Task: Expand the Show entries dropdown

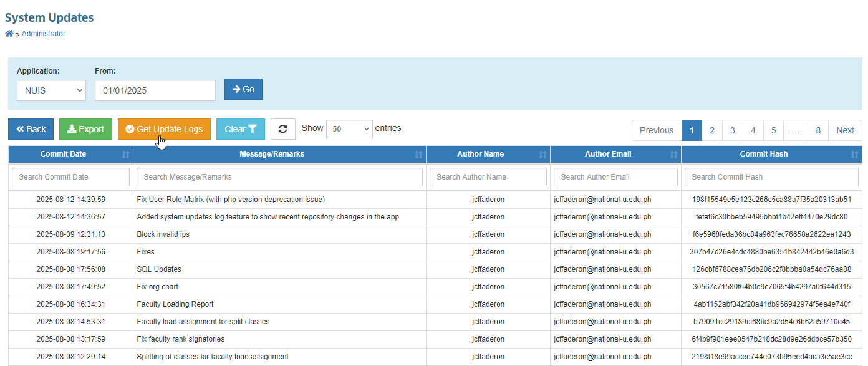Action: click(x=349, y=129)
